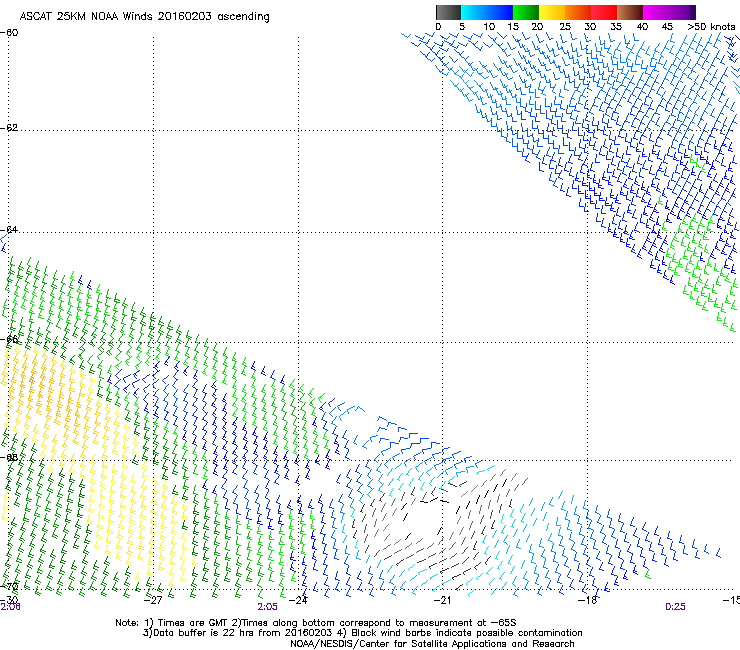Image resolution: width=740 pixels, height=650 pixels.
Task: Click the legend scale value "15"
Action: [513, 27]
